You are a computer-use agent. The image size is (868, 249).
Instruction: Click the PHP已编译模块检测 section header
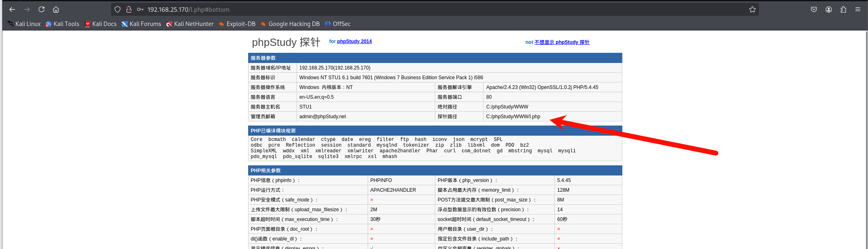click(x=435, y=131)
